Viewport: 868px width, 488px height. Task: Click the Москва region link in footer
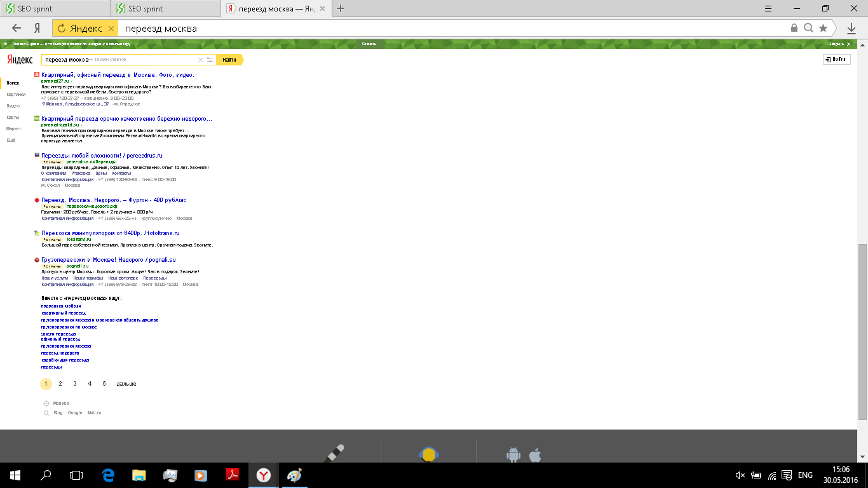[x=61, y=403]
